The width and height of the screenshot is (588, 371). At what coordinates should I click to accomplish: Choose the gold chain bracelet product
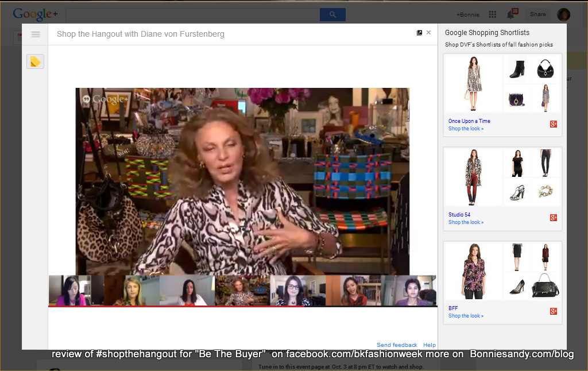pos(546,191)
